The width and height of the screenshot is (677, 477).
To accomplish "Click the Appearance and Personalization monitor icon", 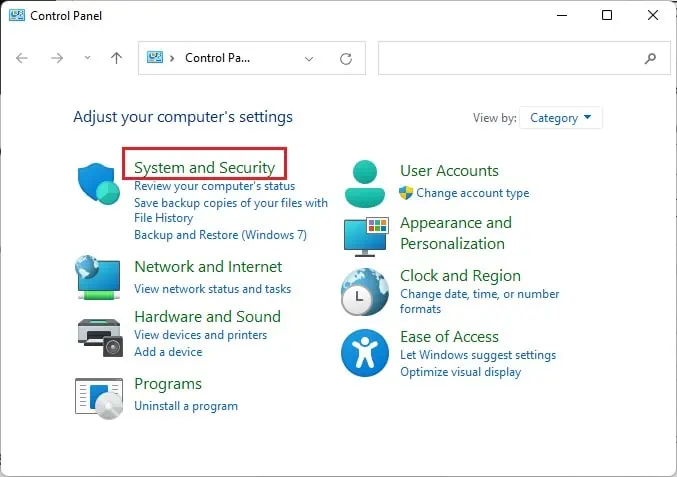I will click(x=366, y=237).
